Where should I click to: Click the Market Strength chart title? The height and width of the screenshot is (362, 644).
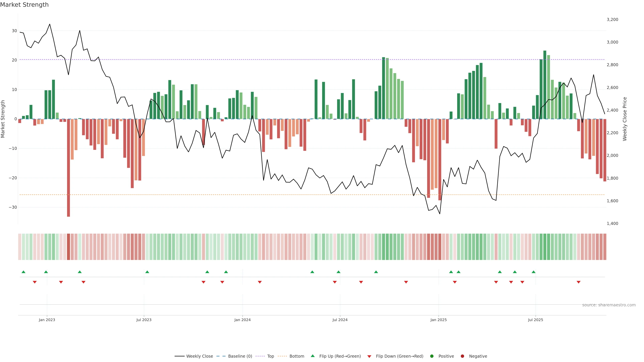coord(24,5)
